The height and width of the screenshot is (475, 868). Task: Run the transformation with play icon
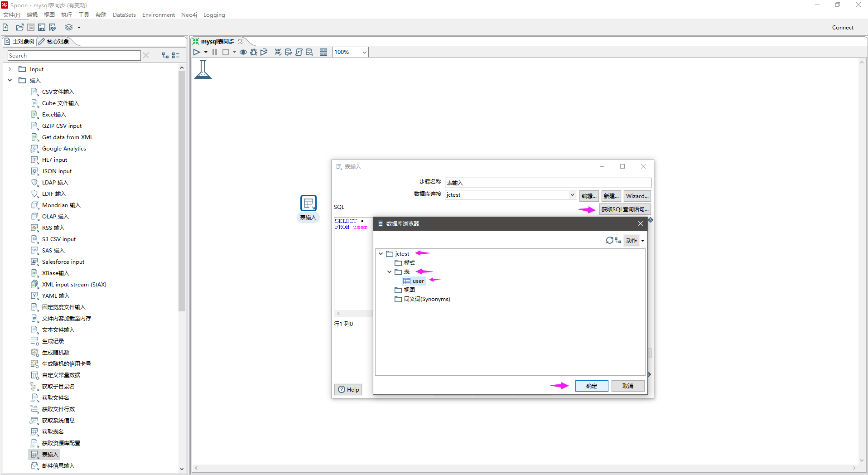point(197,52)
